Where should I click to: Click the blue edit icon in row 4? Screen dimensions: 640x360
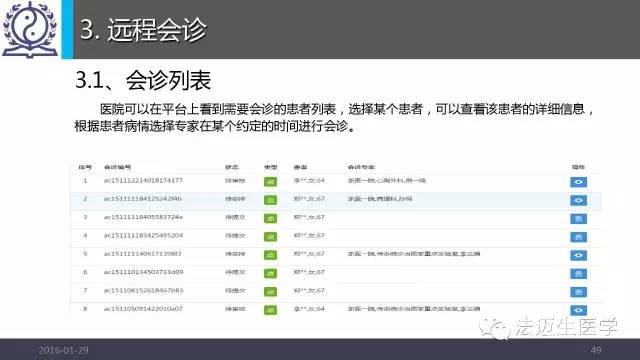tap(578, 237)
